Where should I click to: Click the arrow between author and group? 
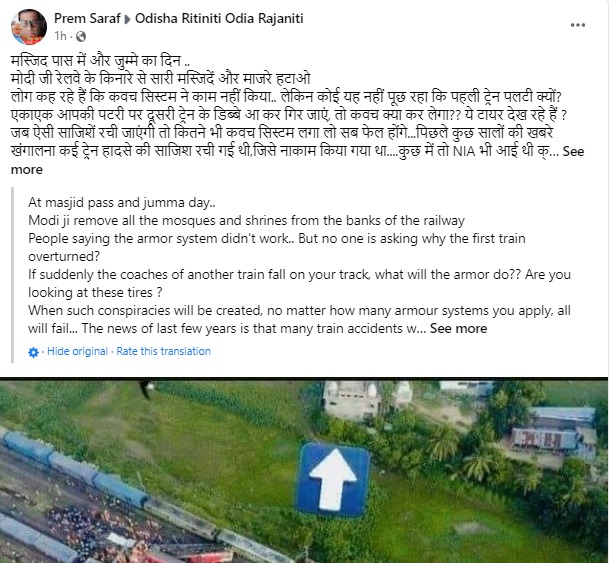[127, 19]
